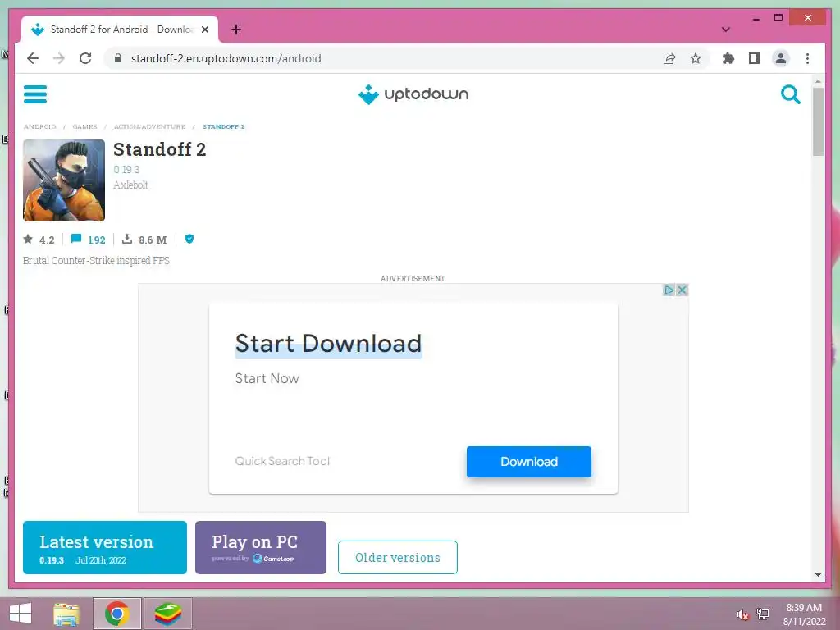Click the blue Download ad button
The height and width of the screenshot is (630, 840).
[x=529, y=461]
